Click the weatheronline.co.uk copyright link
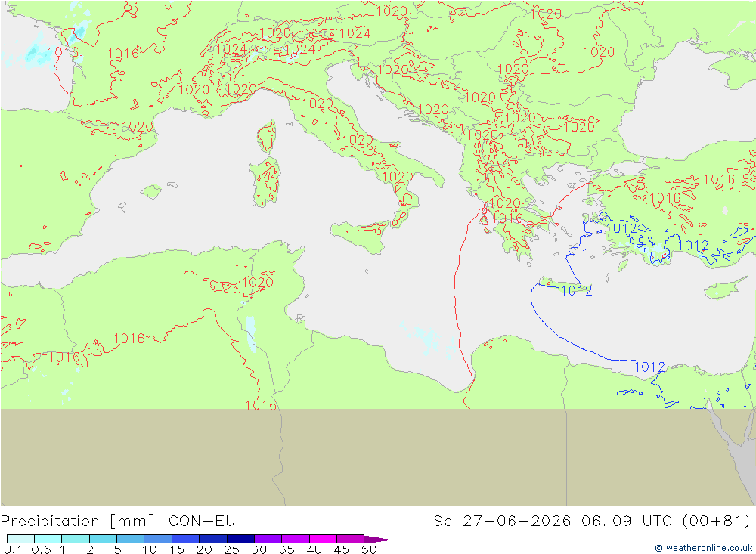The image size is (756, 554). coord(703,548)
